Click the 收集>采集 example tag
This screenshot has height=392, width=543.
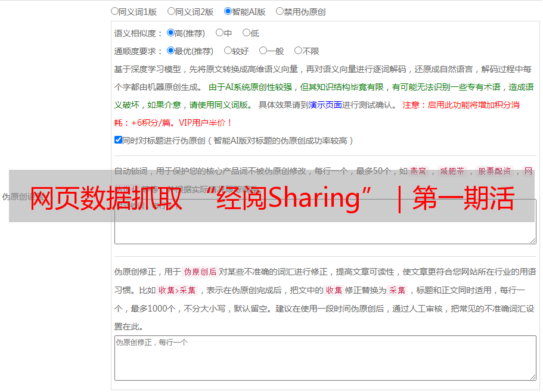coord(177,290)
